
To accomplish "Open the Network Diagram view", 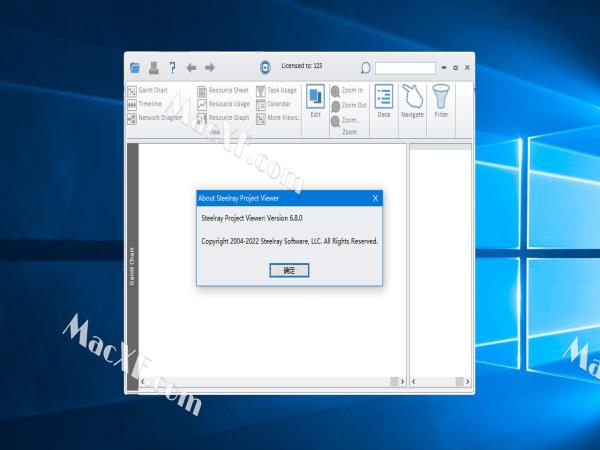I will (155, 118).
